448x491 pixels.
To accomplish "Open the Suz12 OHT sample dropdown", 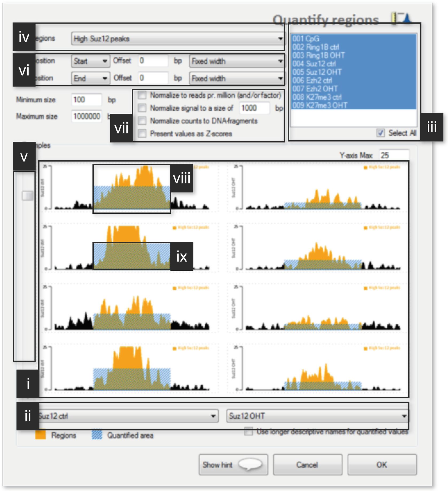I will coord(404,416).
